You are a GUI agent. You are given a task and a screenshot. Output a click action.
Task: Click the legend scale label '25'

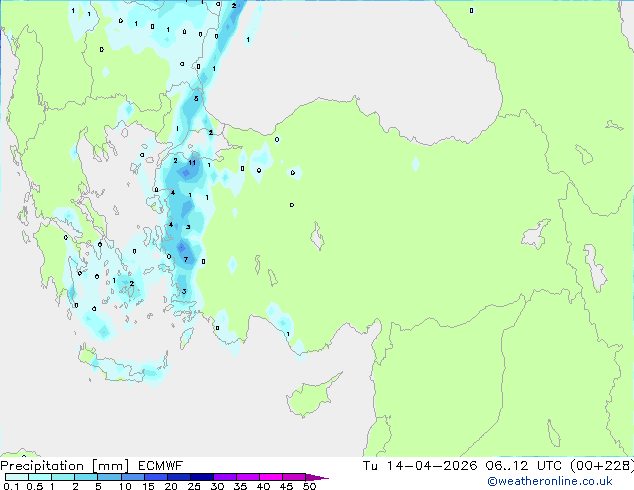[194, 486]
